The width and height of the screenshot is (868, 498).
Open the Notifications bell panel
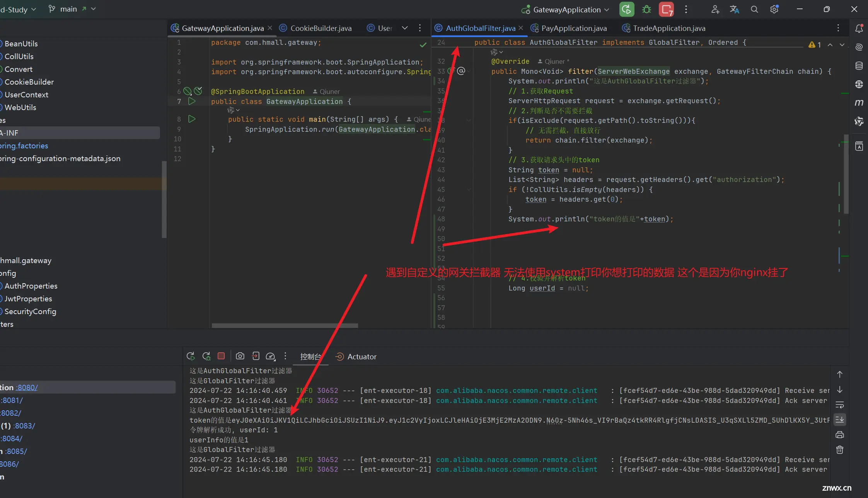859,28
